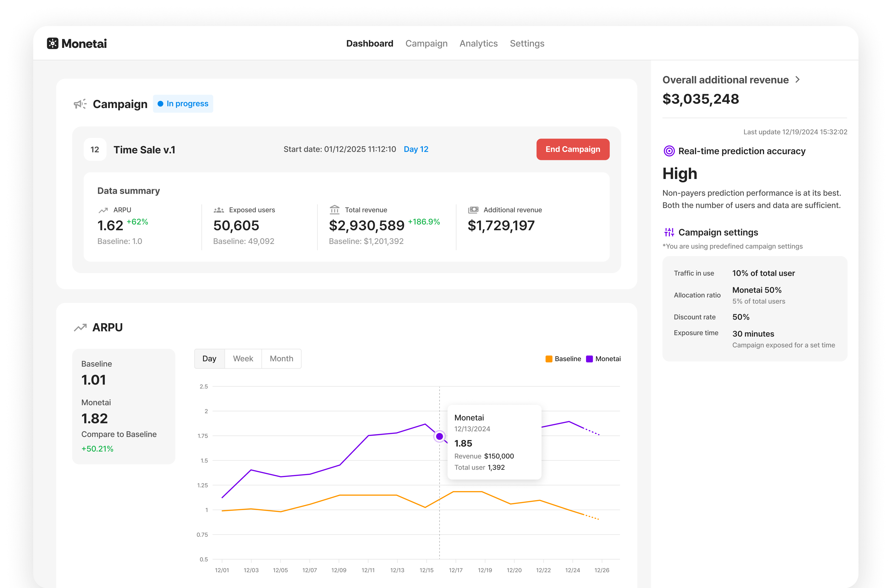Click the 30 minutes exposure time
The width and height of the screenshot is (891, 588).
pyautogui.click(x=753, y=334)
